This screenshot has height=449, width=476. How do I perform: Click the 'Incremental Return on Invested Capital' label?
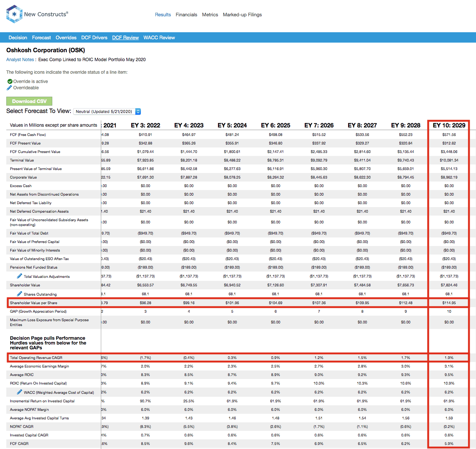pos(42,401)
